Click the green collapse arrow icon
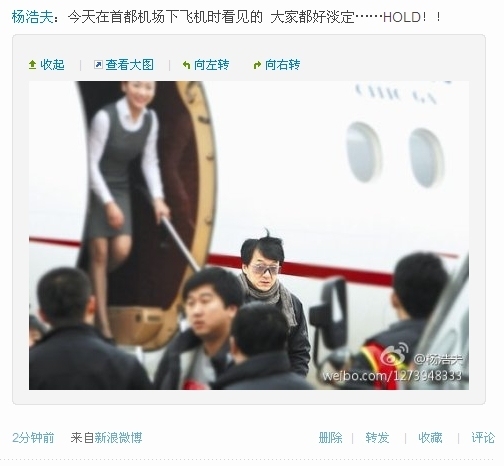The height and width of the screenshot is (466, 504). 32,65
